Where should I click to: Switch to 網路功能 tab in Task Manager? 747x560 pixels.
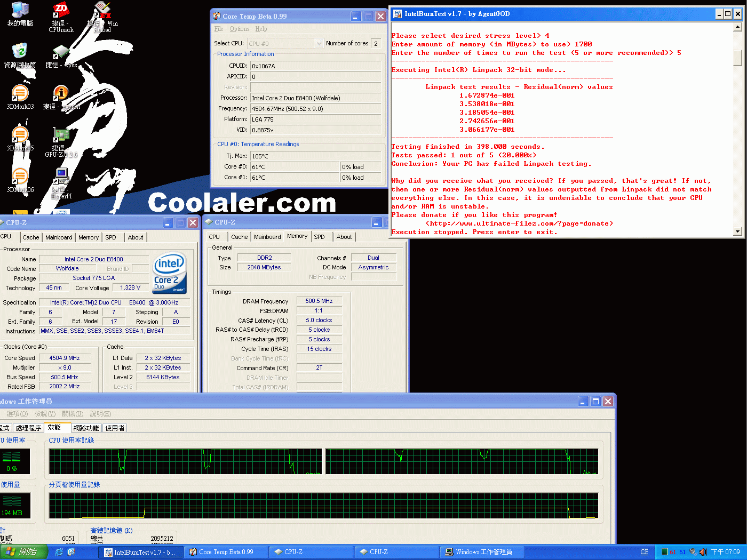point(86,428)
